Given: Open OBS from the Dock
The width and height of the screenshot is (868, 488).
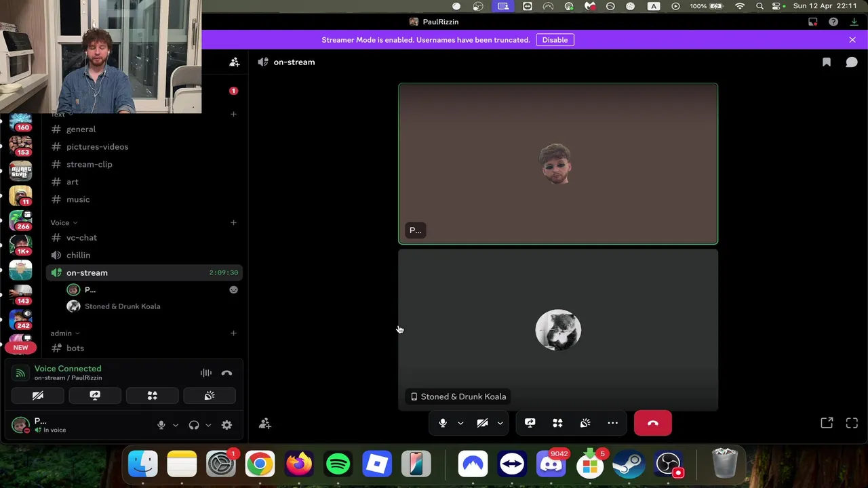Looking at the screenshot, I should click(669, 464).
